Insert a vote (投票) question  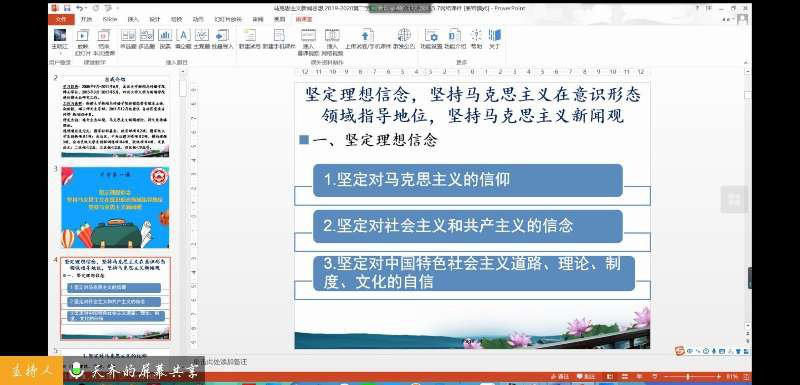(165, 38)
